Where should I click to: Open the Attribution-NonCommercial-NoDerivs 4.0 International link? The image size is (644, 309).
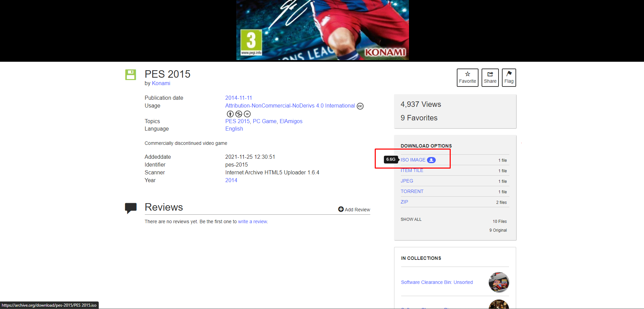290,106
